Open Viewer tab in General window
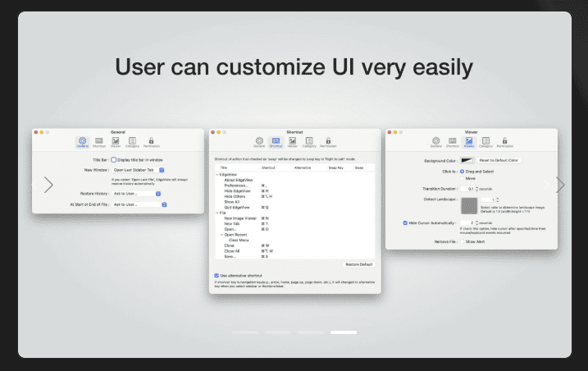 [x=116, y=142]
